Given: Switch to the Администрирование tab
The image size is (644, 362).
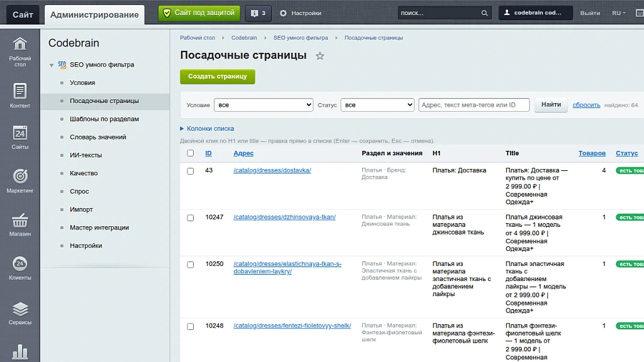Looking at the screenshot, I should point(94,15).
